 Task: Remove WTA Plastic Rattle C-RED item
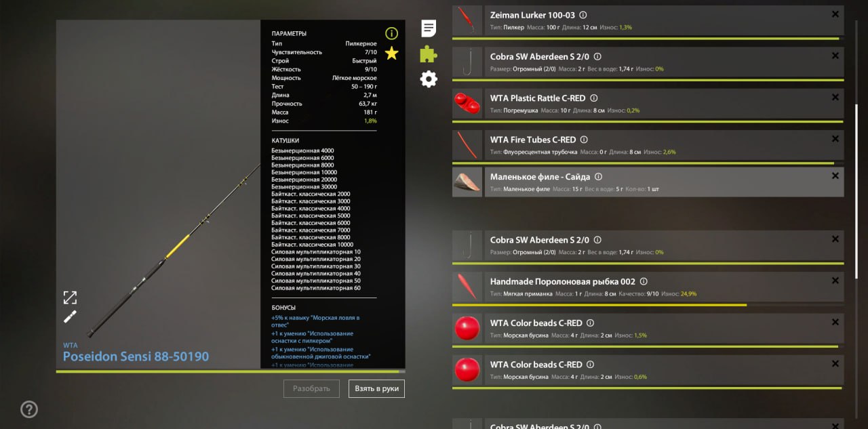pyautogui.click(x=835, y=98)
